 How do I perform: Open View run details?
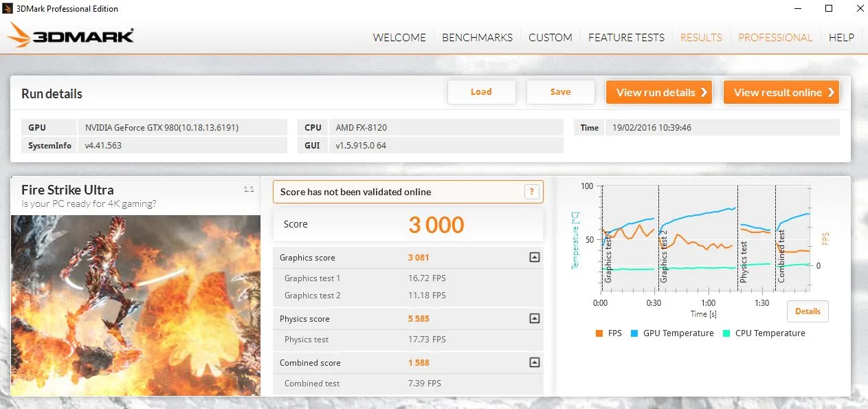click(658, 92)
